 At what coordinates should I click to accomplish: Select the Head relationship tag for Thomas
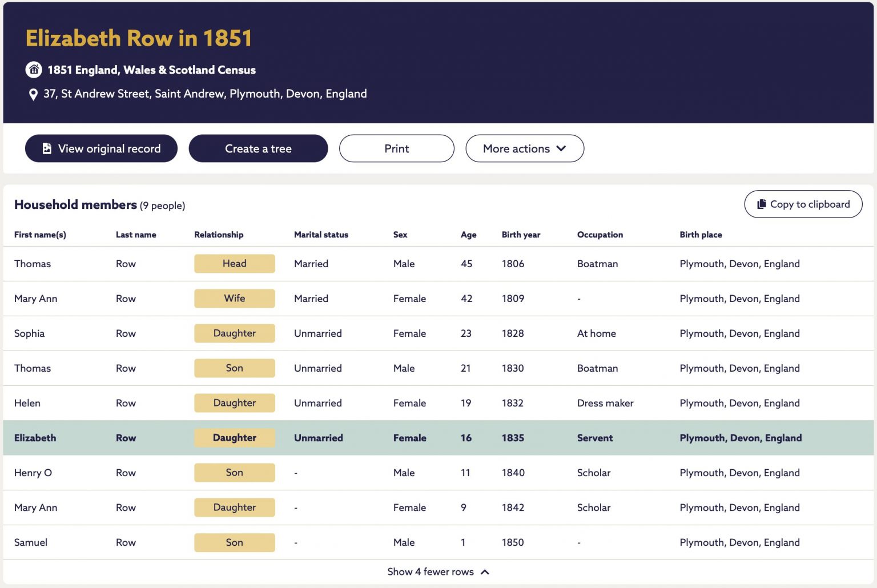pyautogui.click(x=235, y=264)
